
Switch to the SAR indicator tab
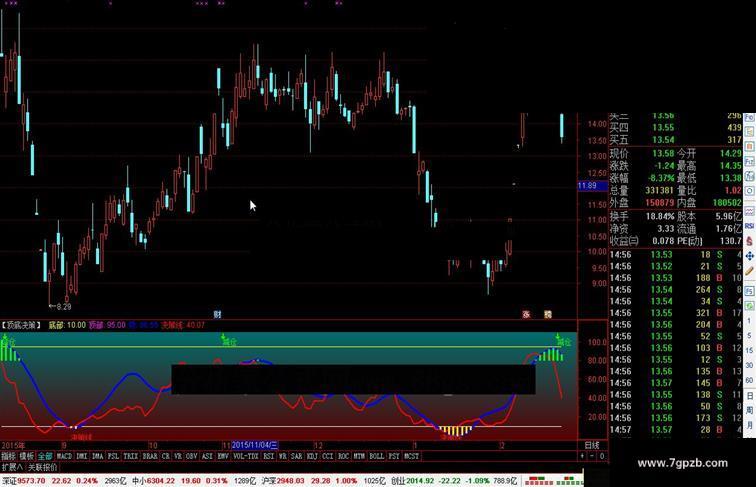[297, 456]
